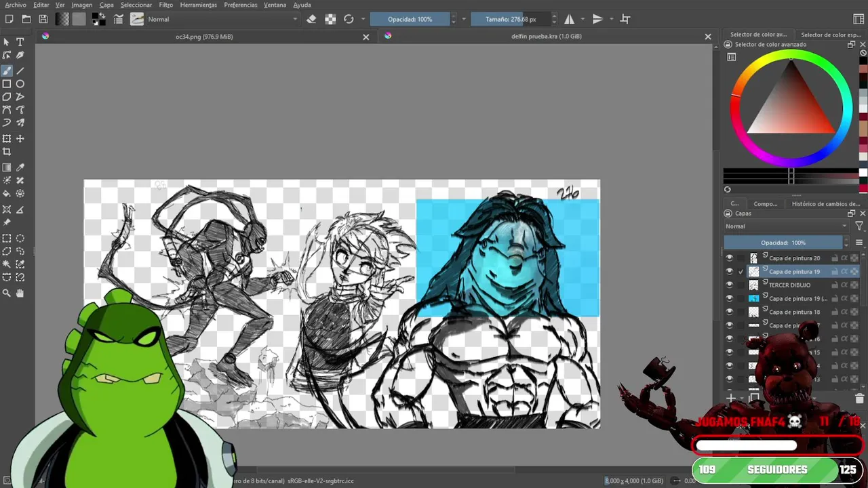Toggle preserve alpha checker button

[x=330, y=19]
